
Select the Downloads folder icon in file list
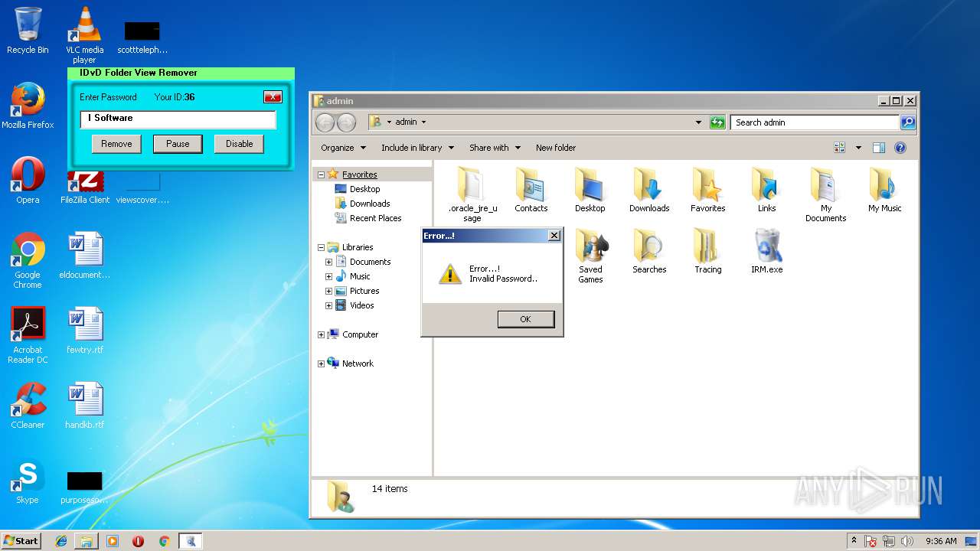coord(649,190)
